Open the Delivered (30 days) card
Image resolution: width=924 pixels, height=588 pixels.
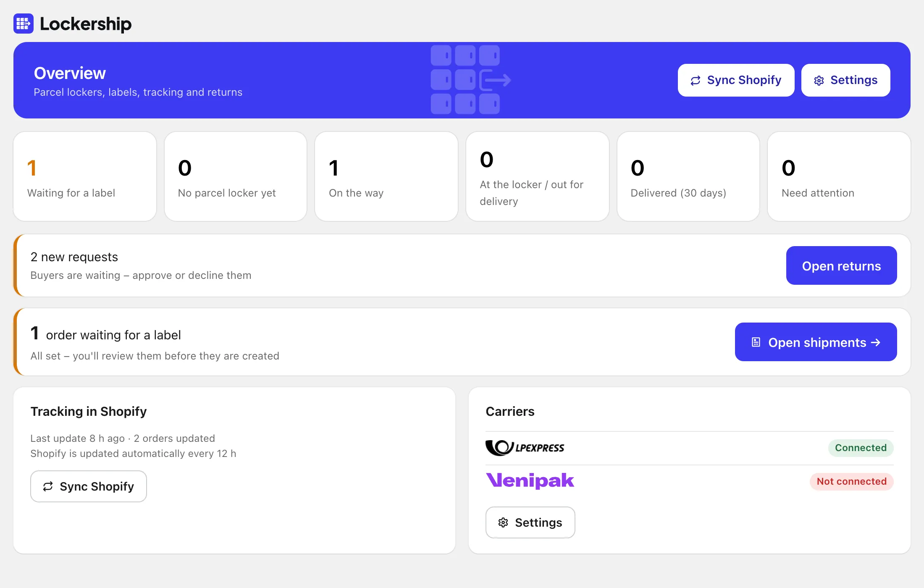688,176
